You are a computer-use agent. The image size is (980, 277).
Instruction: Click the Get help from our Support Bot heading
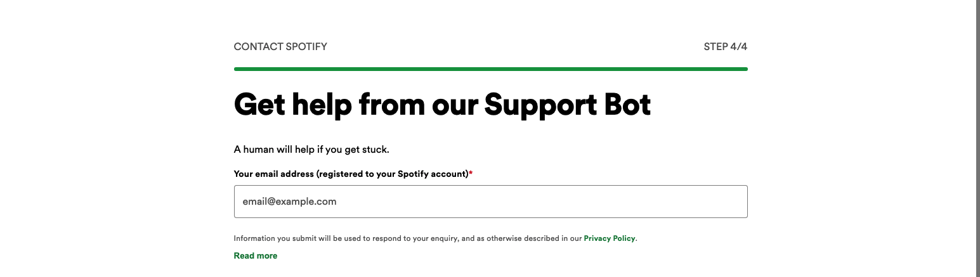pyautogui.click(x=442, y=105)
